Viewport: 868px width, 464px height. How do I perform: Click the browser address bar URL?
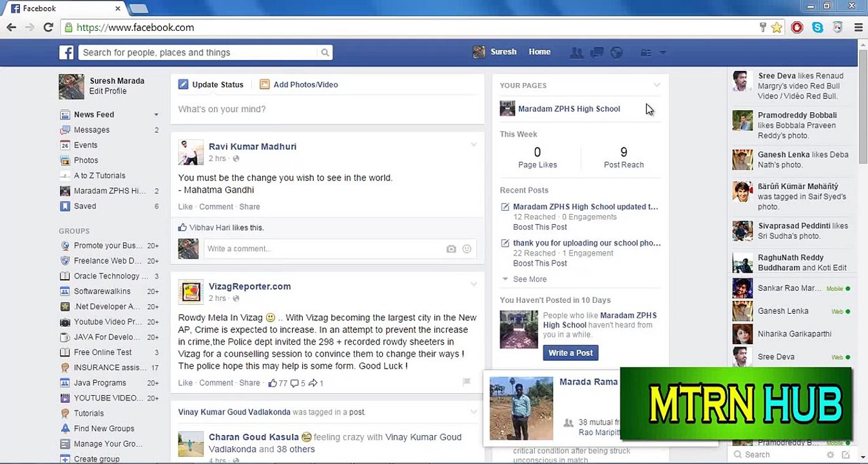point(135,28)
